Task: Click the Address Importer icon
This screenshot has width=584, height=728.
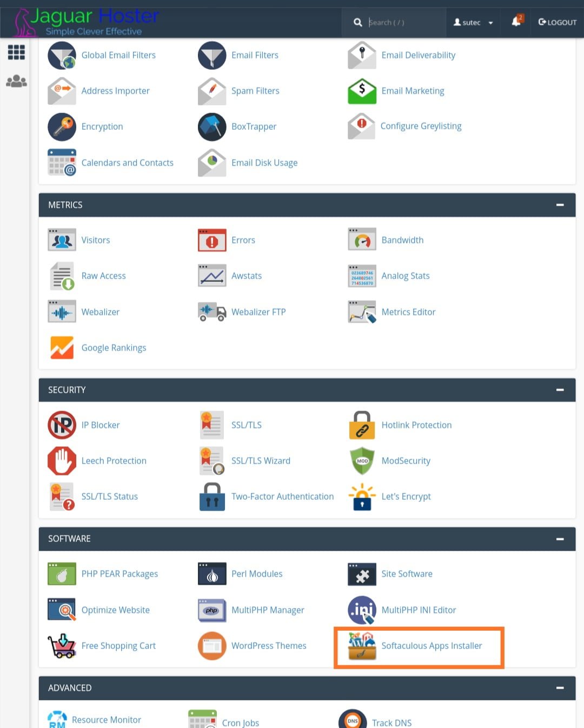Action: 62,91
